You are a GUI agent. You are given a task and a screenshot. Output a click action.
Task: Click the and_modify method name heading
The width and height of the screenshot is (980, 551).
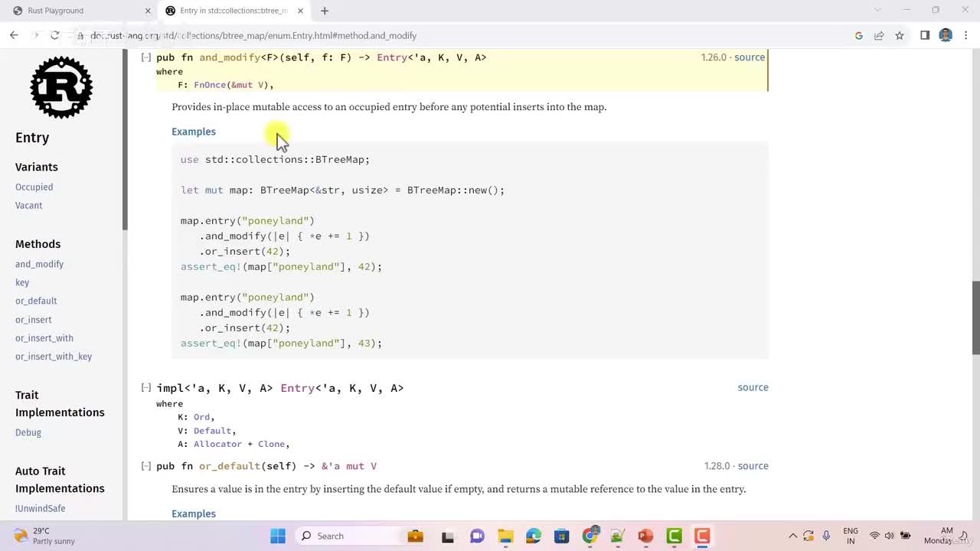[x=230, y=57]
